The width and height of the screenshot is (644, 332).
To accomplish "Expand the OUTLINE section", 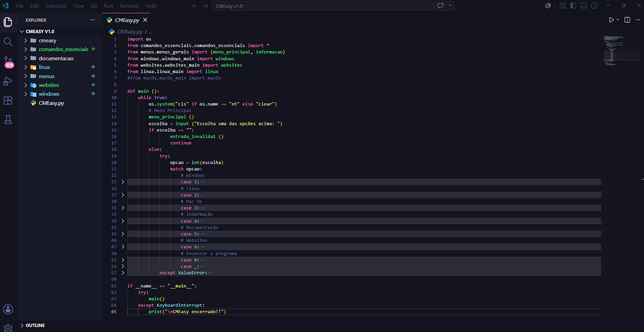I will point(22,325).
